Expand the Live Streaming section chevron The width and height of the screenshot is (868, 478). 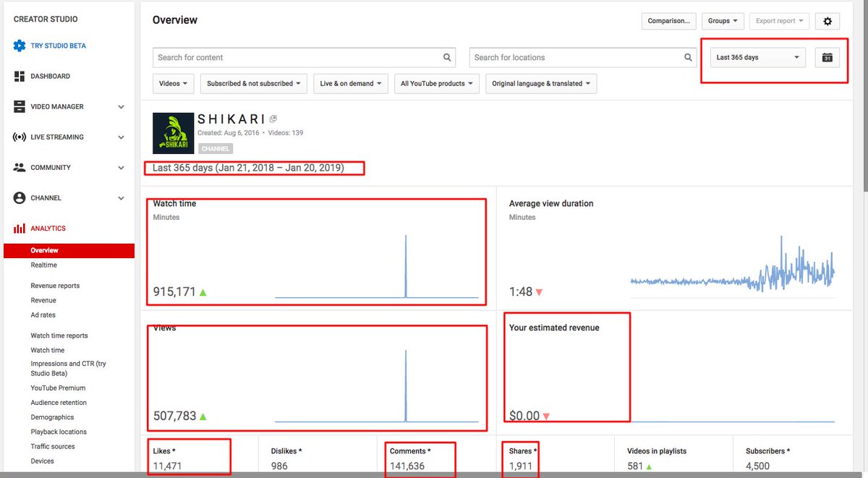pos(121,137)
